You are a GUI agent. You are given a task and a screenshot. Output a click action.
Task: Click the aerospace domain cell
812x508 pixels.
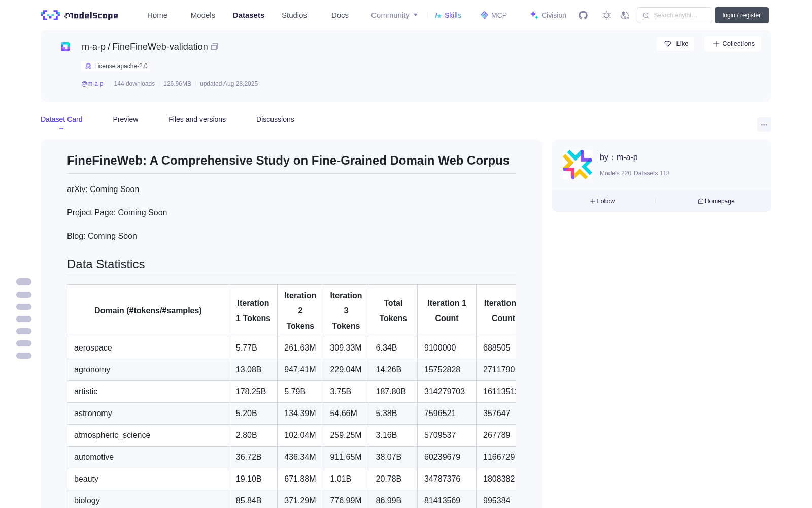(148, 348)
